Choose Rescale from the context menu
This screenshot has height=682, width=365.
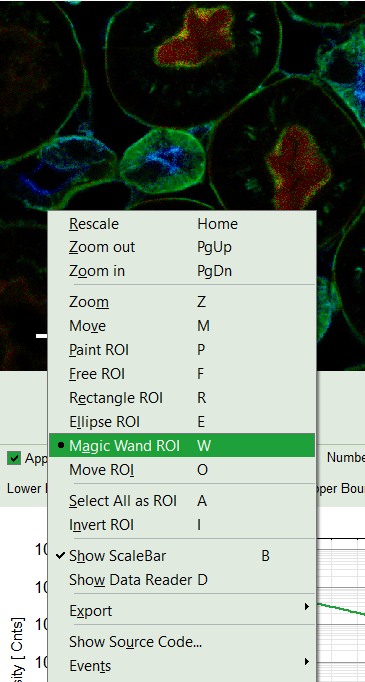point(182,224)
